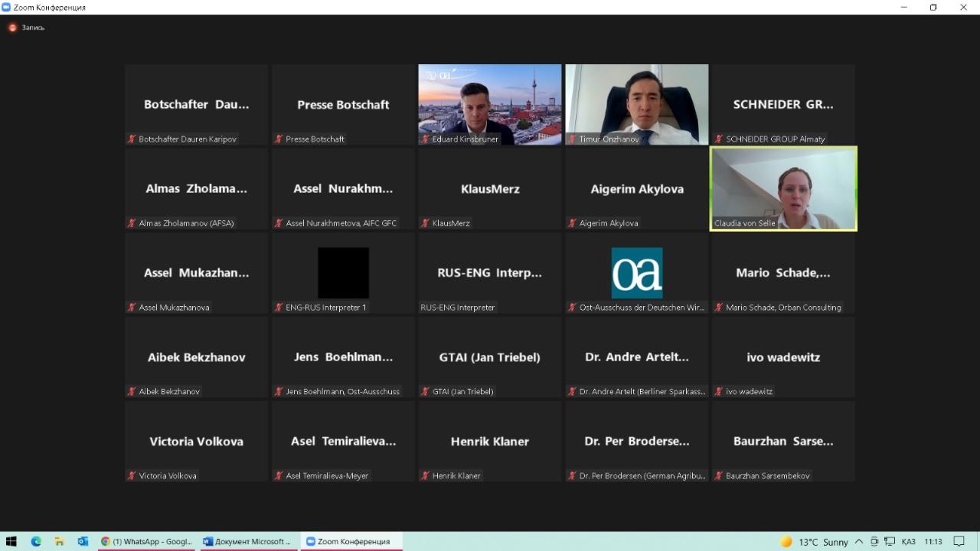Click the 'Запись' recording label text
The width and height of the screenshot is (980, 551).
[x=33, y=28]
